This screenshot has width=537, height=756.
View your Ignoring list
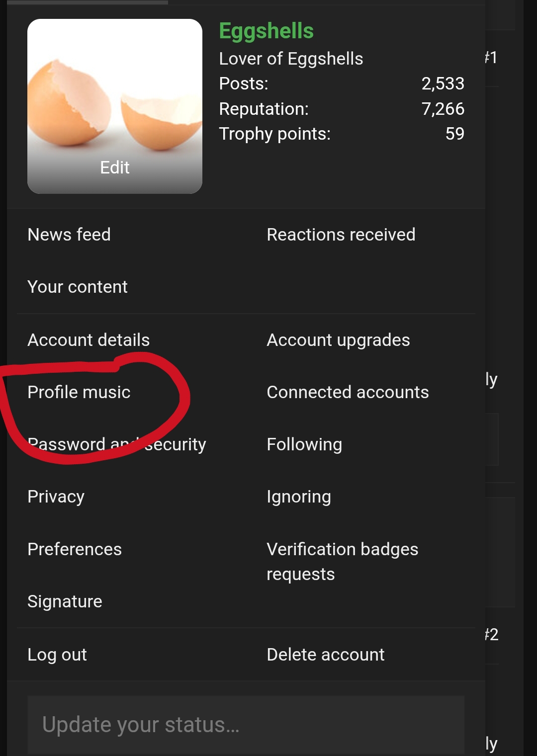(298, 496)
